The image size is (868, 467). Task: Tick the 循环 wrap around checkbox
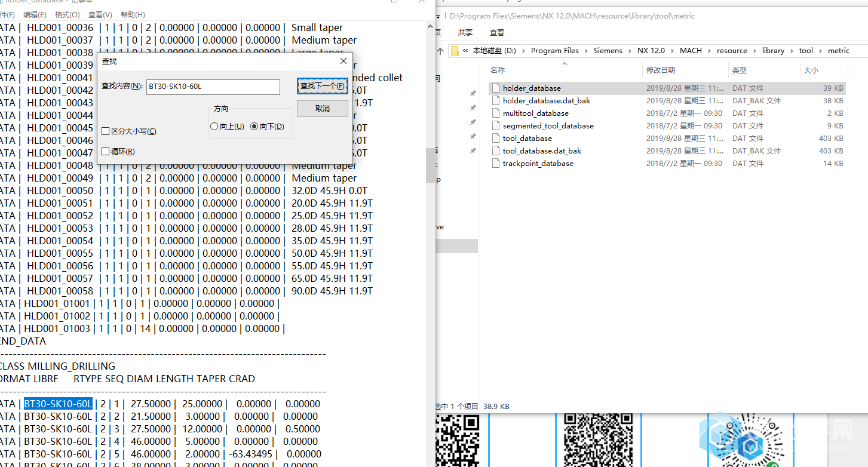coord(106,152)
